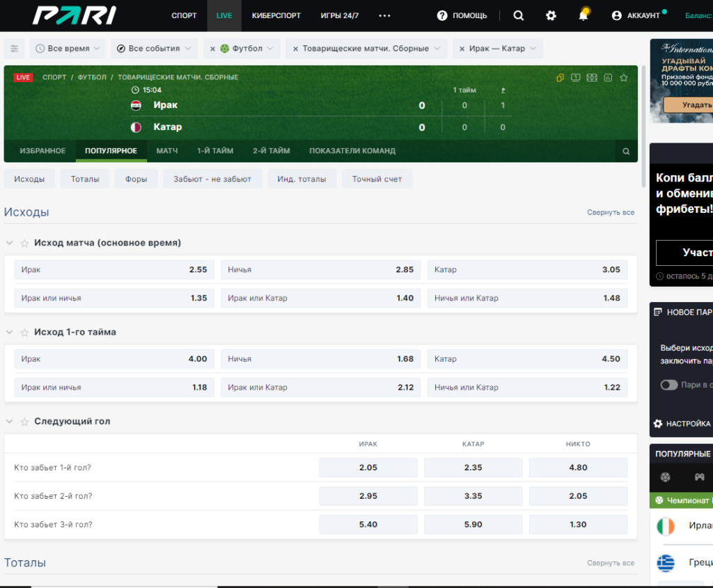The image size is (713, 588).
Task: Toggle the Пари в один клик switch
Action: 669,385
